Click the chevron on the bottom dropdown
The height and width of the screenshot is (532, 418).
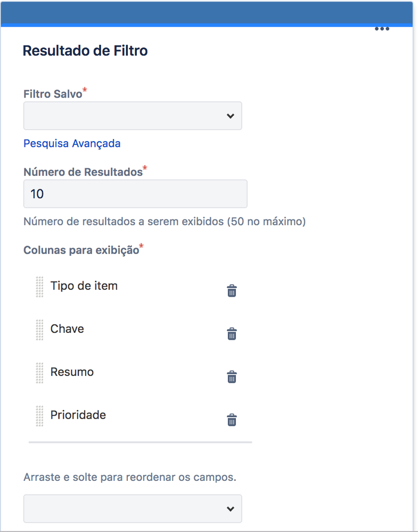coord(231,509)
